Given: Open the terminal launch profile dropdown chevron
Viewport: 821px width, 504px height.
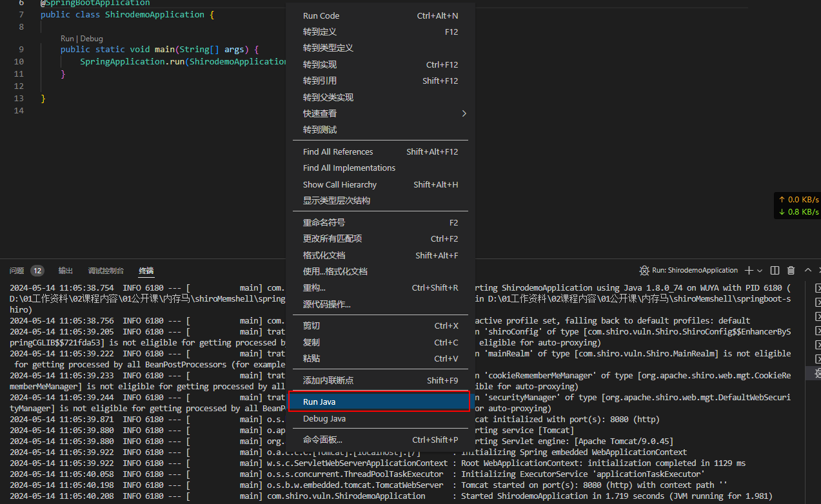Looking at the screenshot, I should click(x=760, y=271).
